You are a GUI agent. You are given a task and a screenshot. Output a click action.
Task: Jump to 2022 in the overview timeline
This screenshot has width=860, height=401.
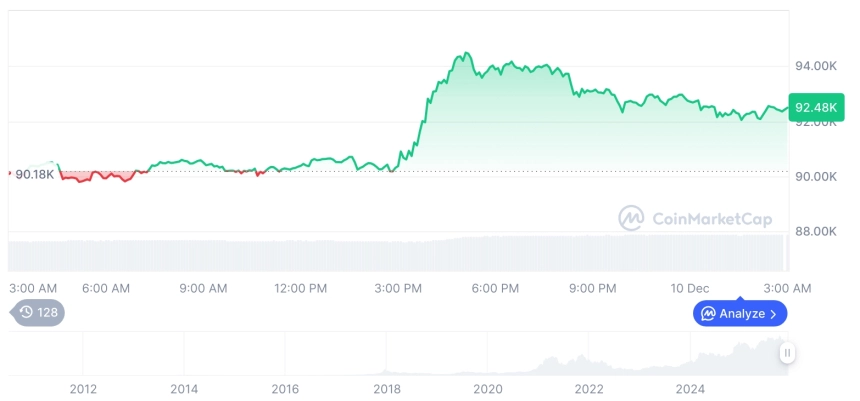tap(589, 388)
